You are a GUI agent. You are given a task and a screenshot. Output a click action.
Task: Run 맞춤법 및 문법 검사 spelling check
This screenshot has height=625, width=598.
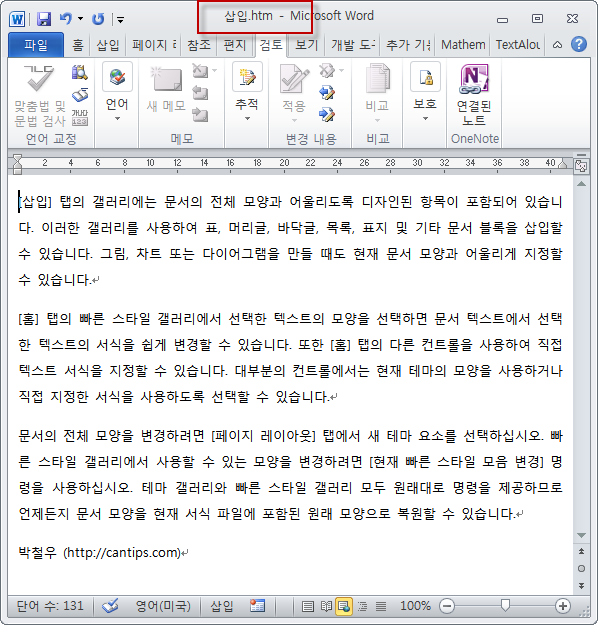[x=40, y=96]
